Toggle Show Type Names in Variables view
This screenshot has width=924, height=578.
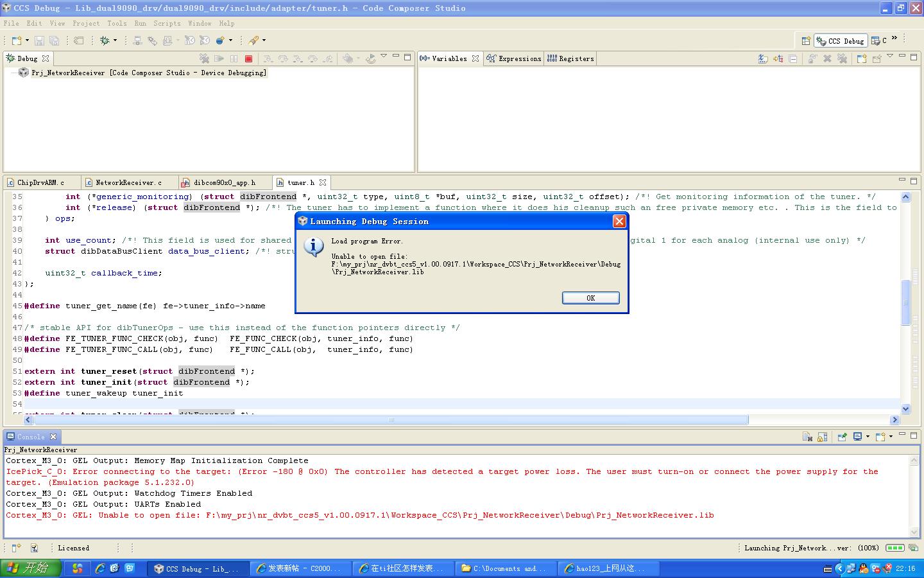pos(763,58)
